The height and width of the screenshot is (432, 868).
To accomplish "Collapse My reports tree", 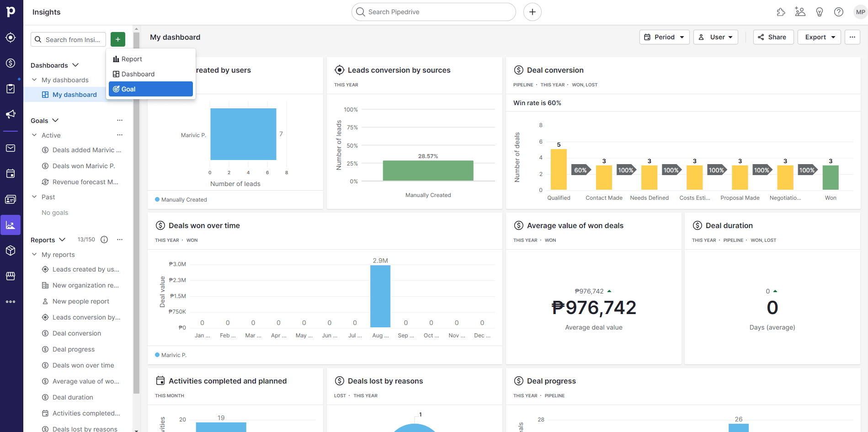I will pyautogui.click(x=34, y=255).
